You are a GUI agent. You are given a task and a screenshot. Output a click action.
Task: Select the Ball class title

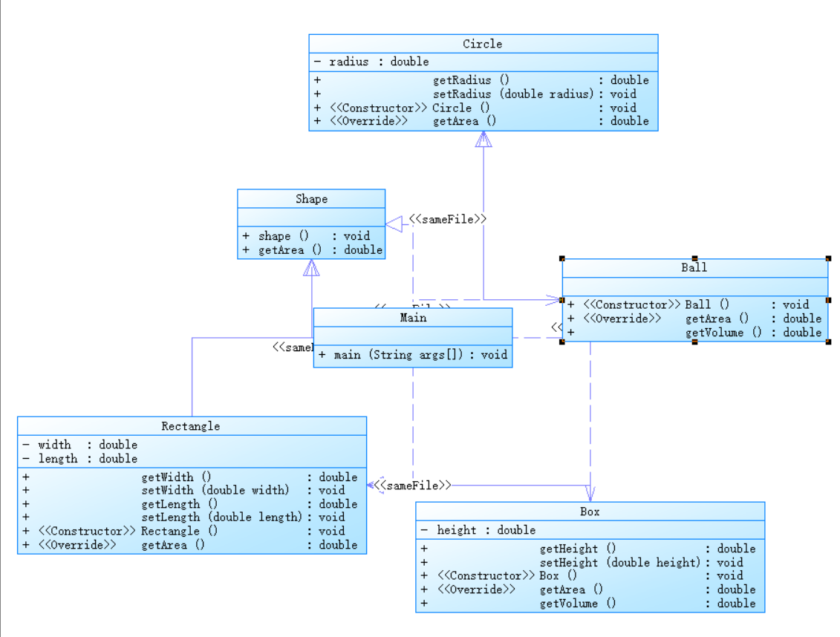point(694,267)
